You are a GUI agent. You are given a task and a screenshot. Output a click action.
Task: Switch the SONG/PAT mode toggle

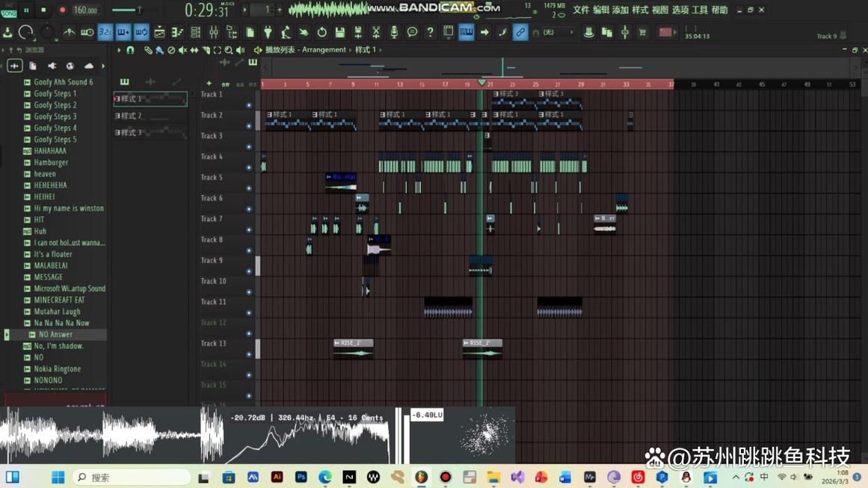[x=9, y=10]
